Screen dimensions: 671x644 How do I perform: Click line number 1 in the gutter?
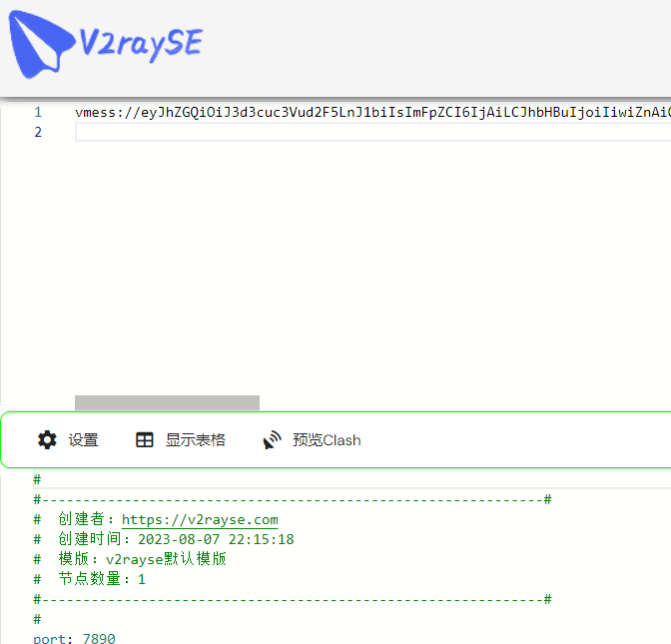(38, 113)
